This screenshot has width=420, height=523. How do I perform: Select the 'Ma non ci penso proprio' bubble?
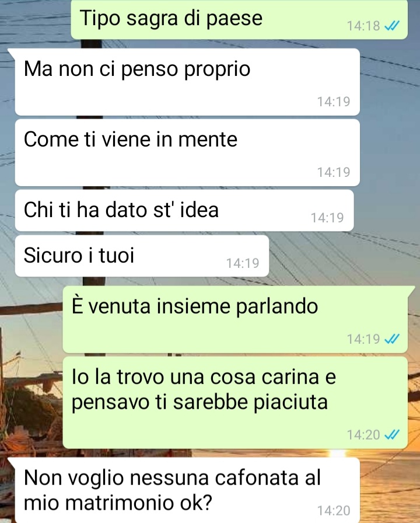coord(187,82)
